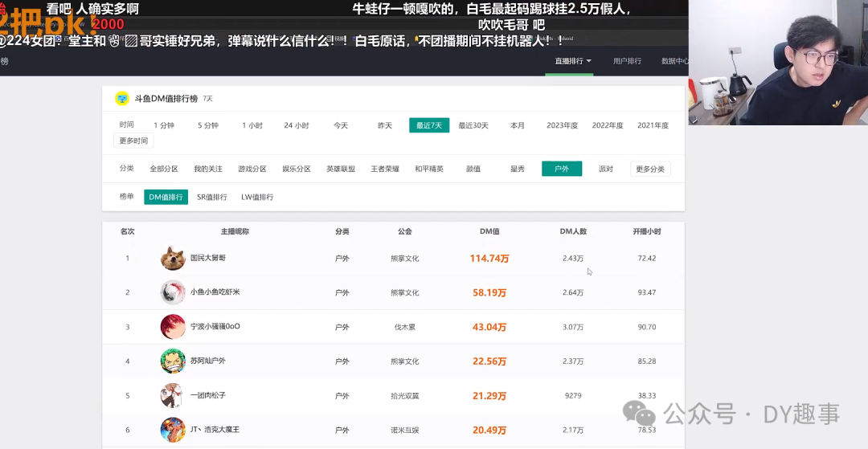Choose the 全部分区 category
This screenshot has height=449, width=868.
point(164,169)
